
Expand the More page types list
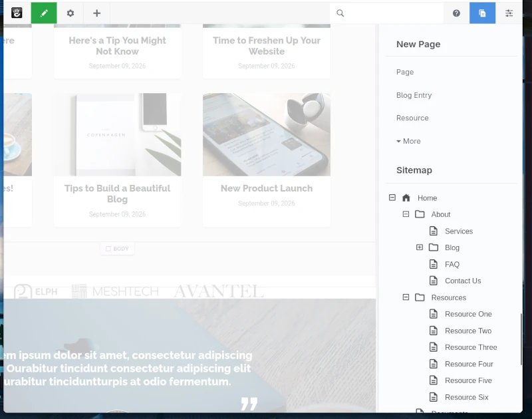pos(408,141)
